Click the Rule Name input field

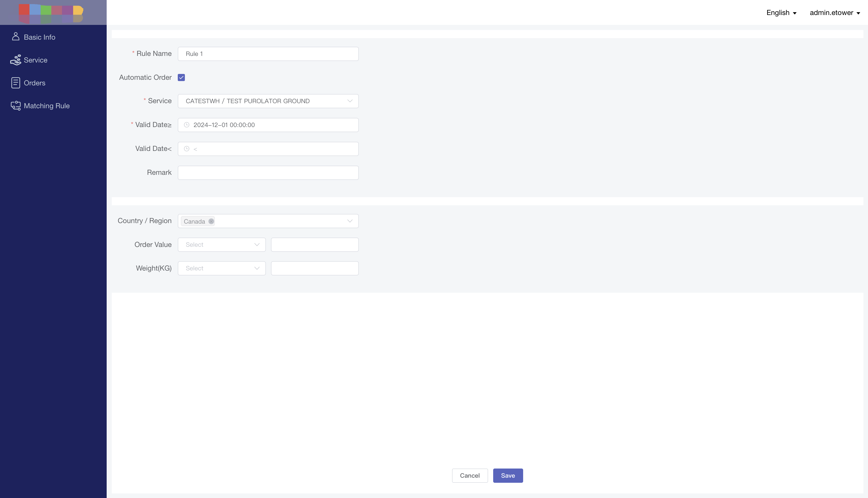pos(268,54)
